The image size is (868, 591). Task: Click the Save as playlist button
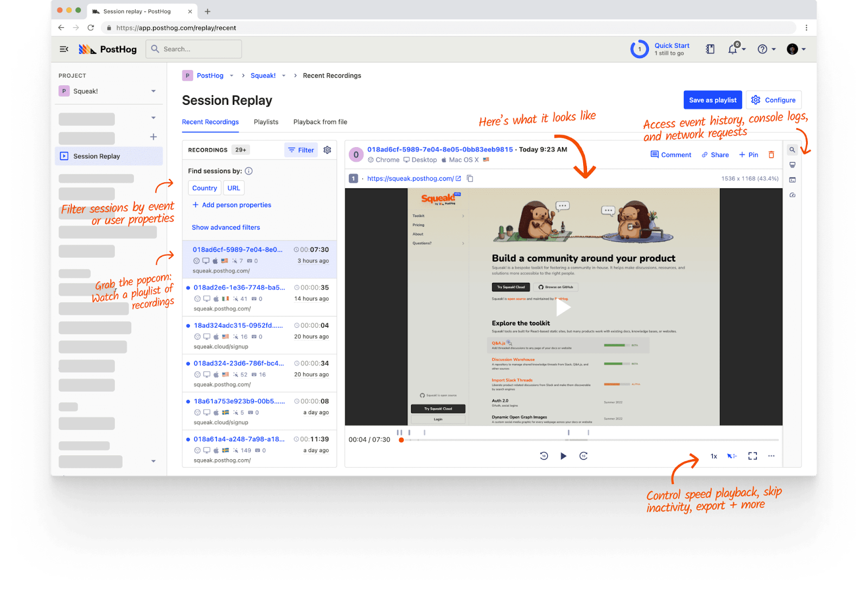(x=712, y=99)
